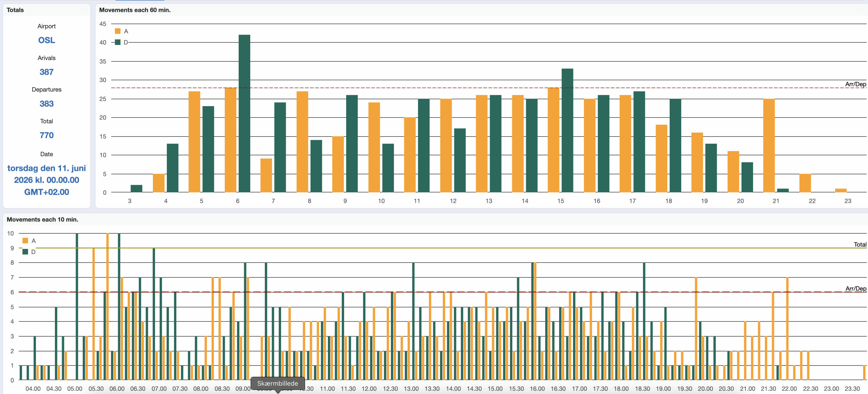This screenshot has width=868, height=394.
Task: Click the OSL airport code
Action: tap(46, 40)
